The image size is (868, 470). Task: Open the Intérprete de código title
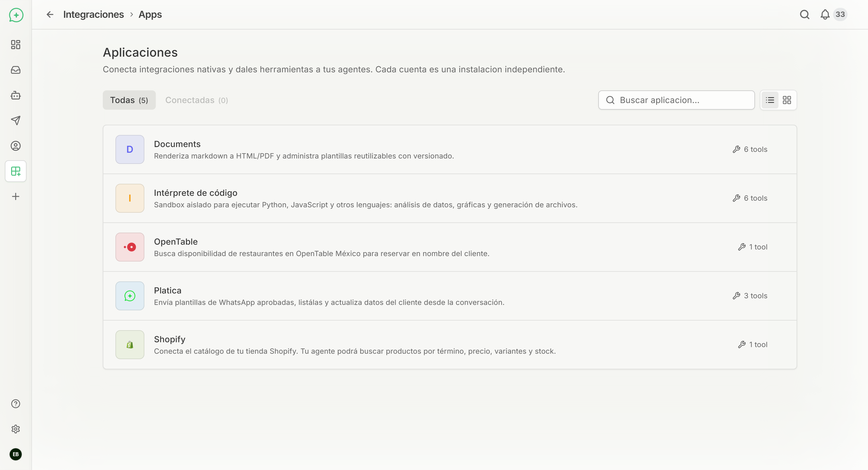point(195,193)
